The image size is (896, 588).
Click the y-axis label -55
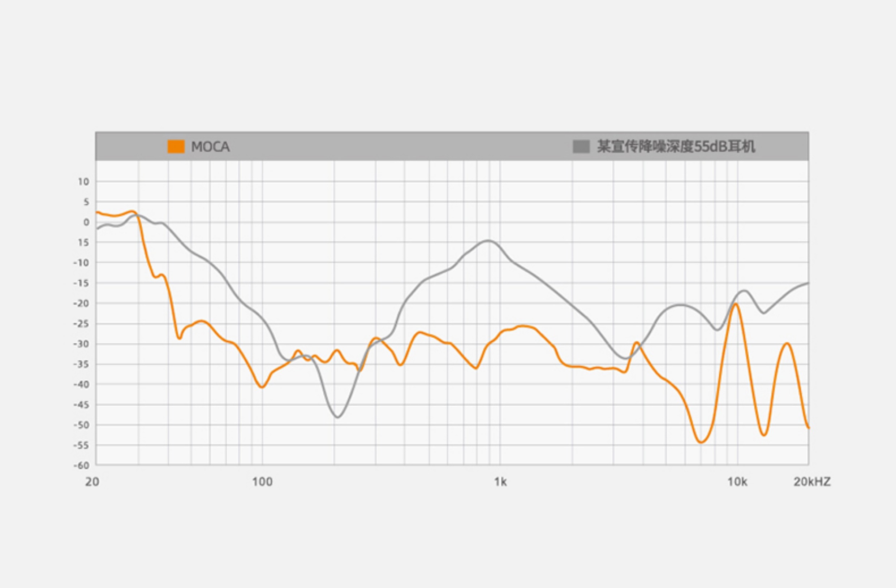pos(81,445)
